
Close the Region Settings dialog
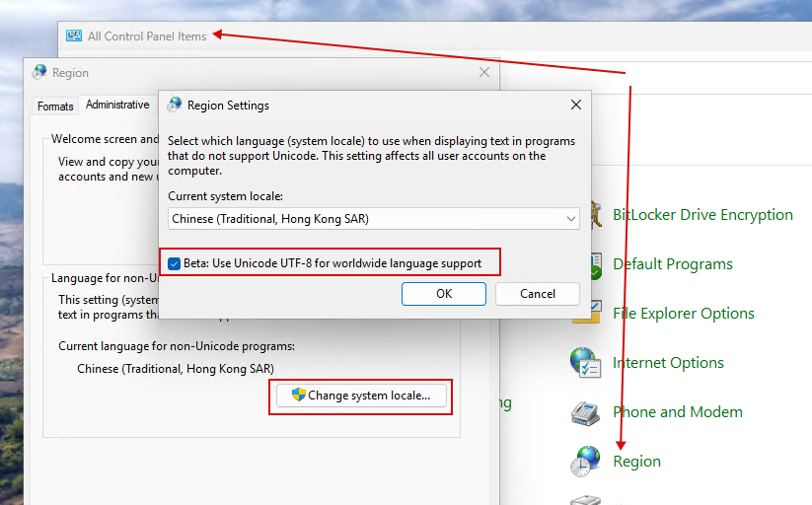pos(576,105)
